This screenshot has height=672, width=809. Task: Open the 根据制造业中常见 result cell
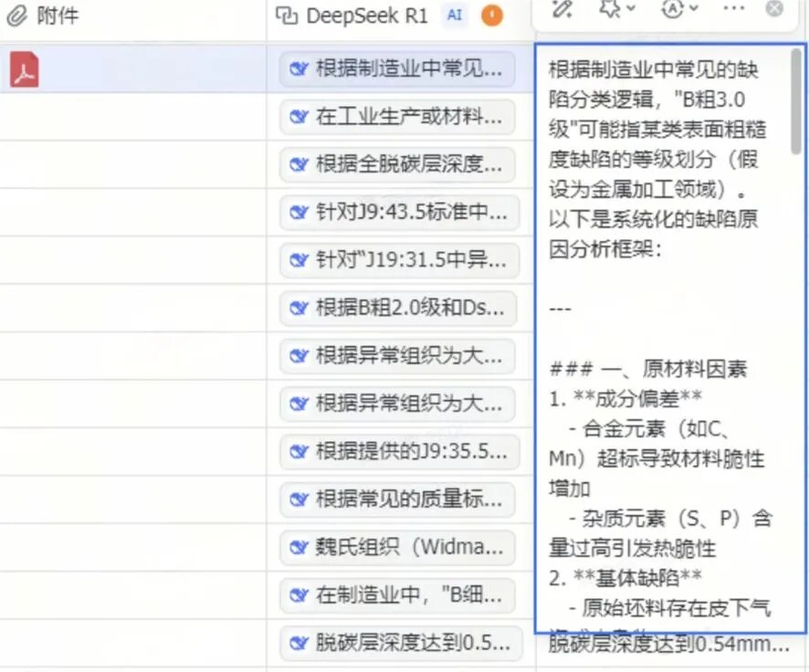coord(397,69)
